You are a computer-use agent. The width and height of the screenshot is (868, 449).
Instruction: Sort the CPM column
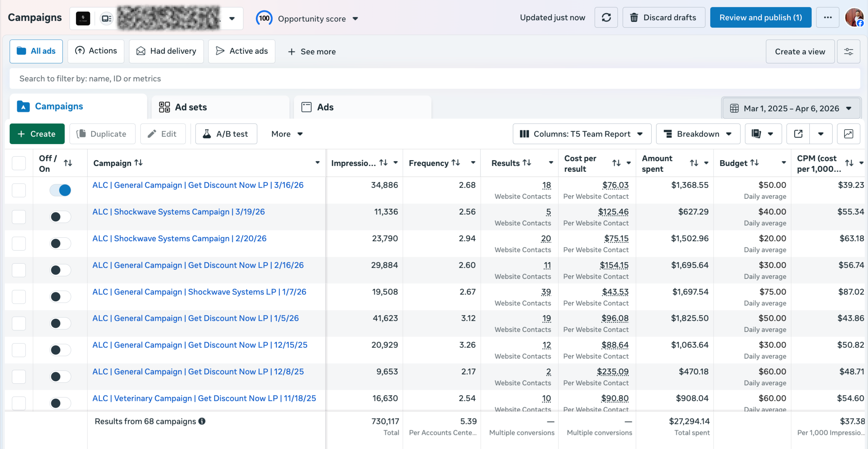pos(849,163)
